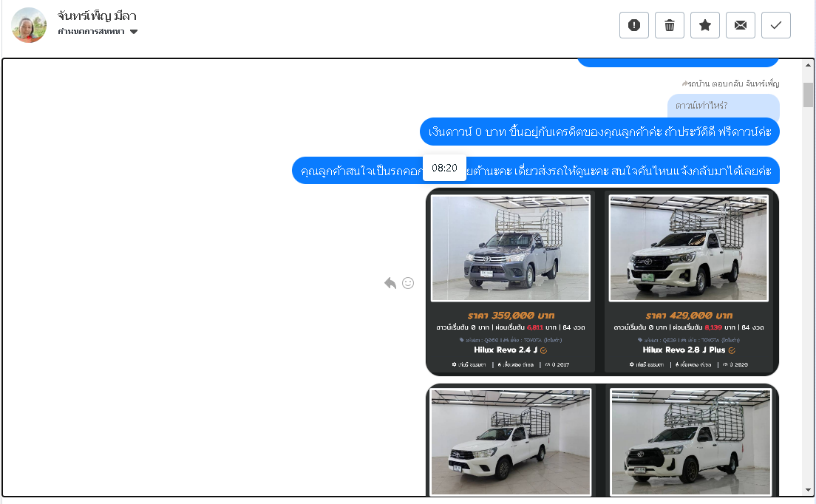The width and height of the screenshot is (816, 504).
Task: React with emoji to car image
Action: [x=408, y=283]
